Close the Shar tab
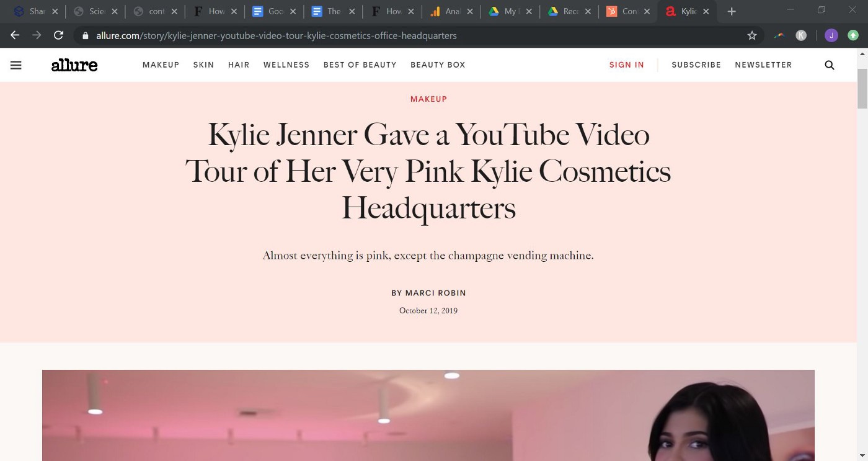This screenshot has width=868, height=461. pyautogui.click(x=55, y=11)
